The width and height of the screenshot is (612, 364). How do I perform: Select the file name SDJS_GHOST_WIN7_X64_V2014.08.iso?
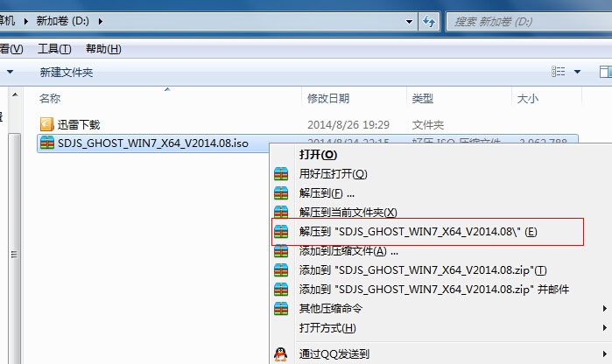click(x=153, y=143)
